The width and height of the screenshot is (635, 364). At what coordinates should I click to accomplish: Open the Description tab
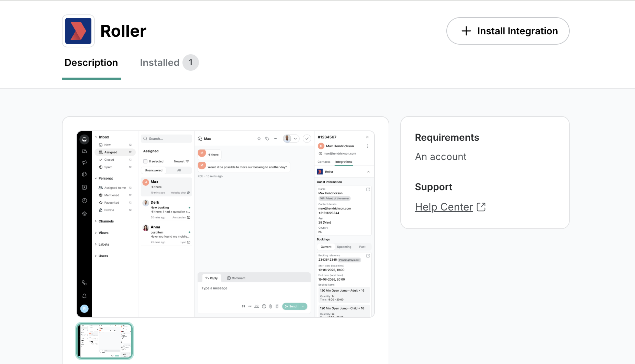tap(91, 62)
